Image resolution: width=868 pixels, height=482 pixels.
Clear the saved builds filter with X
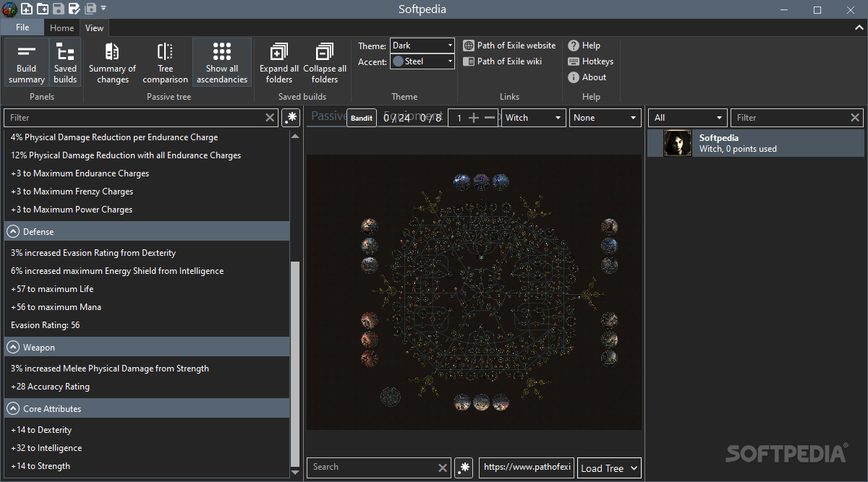(x=855, y=117)
